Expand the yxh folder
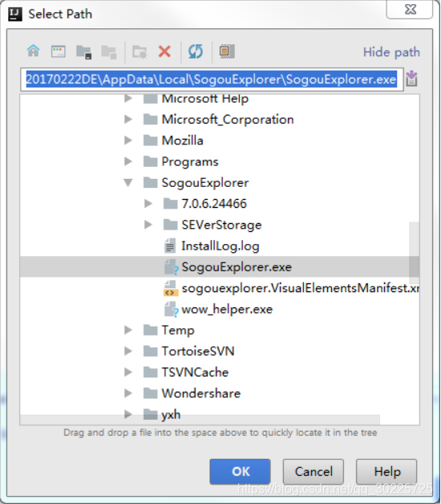The image size is (441, 504). tap(128, 414)
